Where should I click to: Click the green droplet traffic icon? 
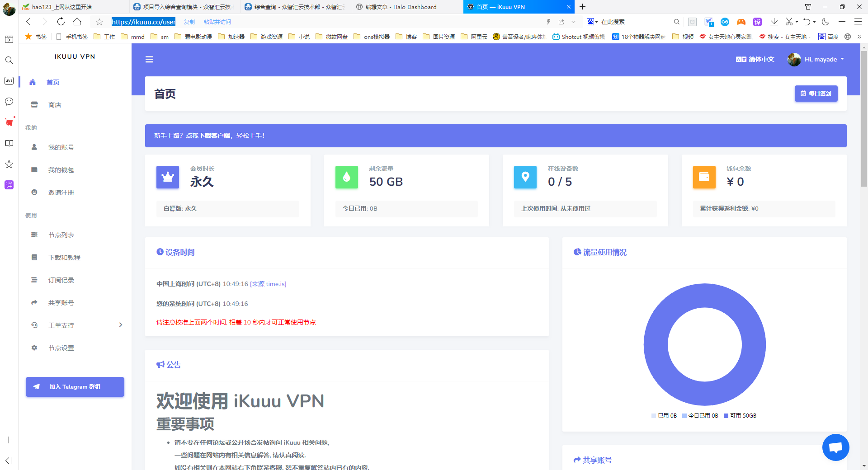tap(347, 177)
